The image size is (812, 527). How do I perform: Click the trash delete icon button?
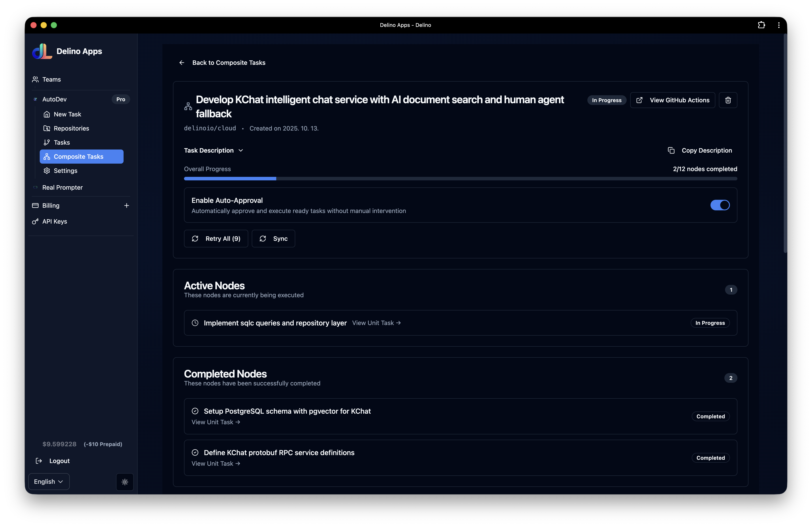pos(728,100)
